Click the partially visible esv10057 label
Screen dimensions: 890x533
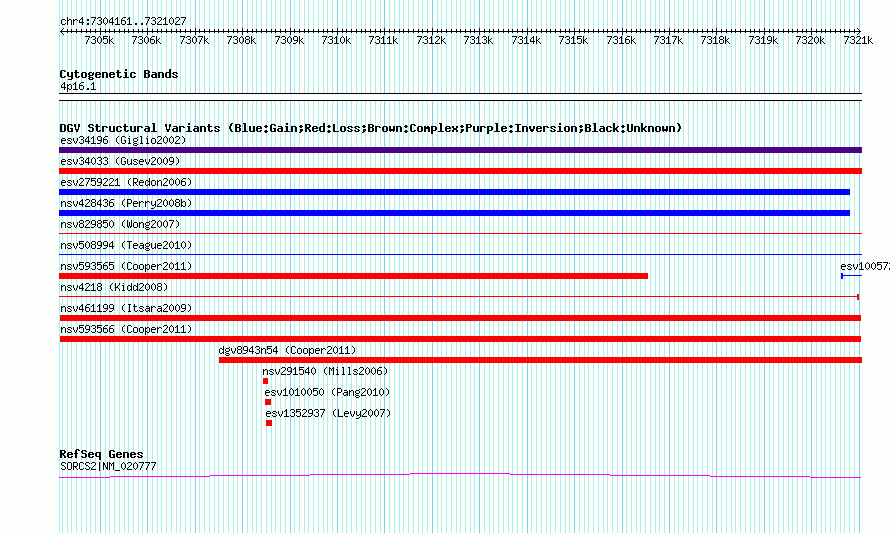(865, 266)
